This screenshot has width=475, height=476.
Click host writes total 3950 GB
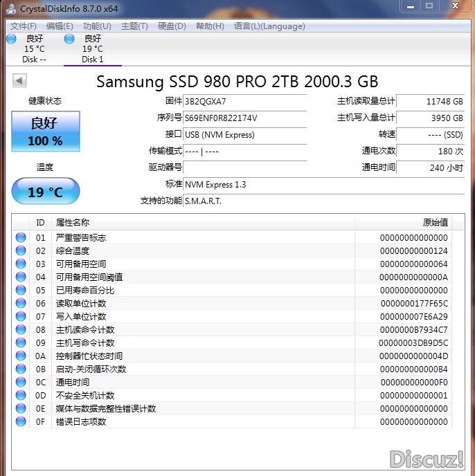tap(431, 118)
